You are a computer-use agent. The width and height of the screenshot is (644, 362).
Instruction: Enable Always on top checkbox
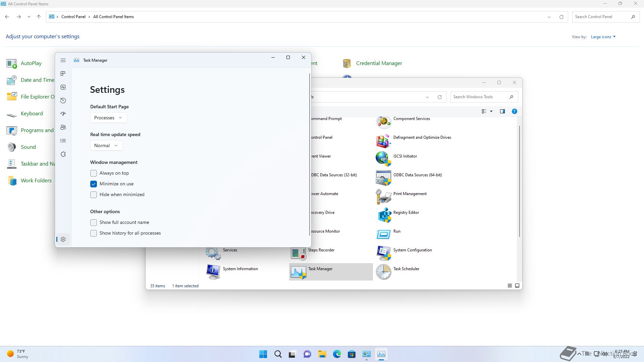94,173
